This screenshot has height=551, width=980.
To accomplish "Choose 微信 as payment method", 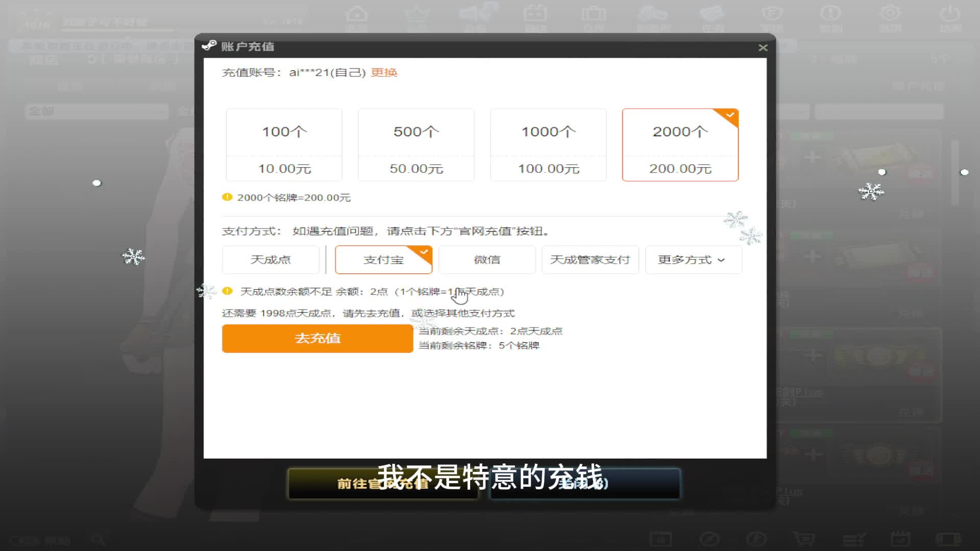I will [486, 260].
